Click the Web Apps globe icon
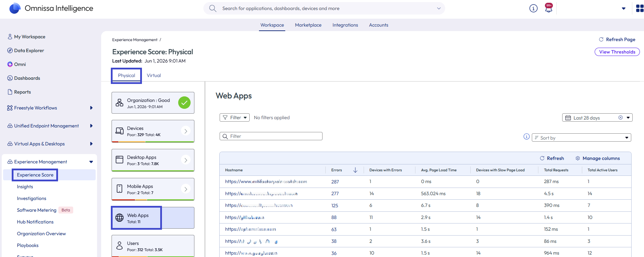The height and width of the screenshot is (257, 644). coord(119,218)
